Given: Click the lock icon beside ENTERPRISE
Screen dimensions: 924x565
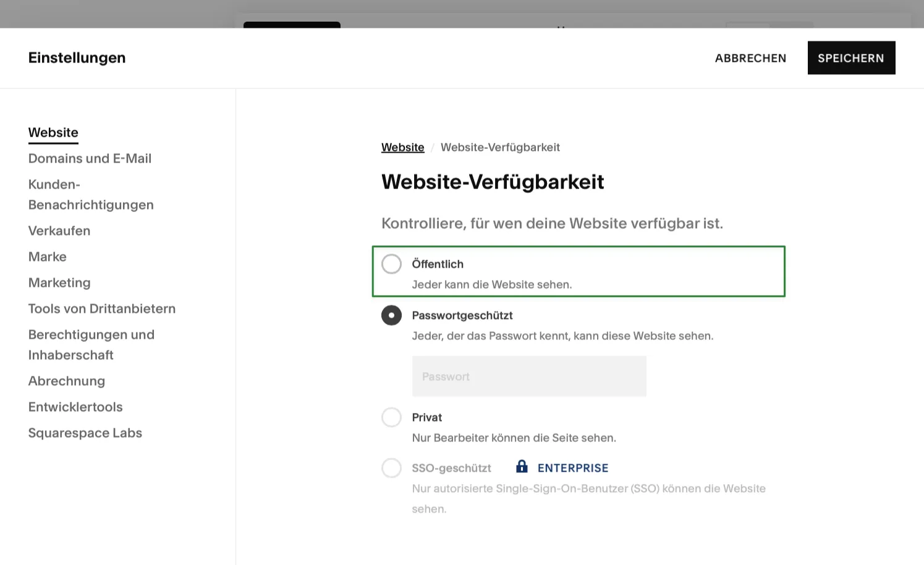Looking at the screenshot, I should 522,466.
